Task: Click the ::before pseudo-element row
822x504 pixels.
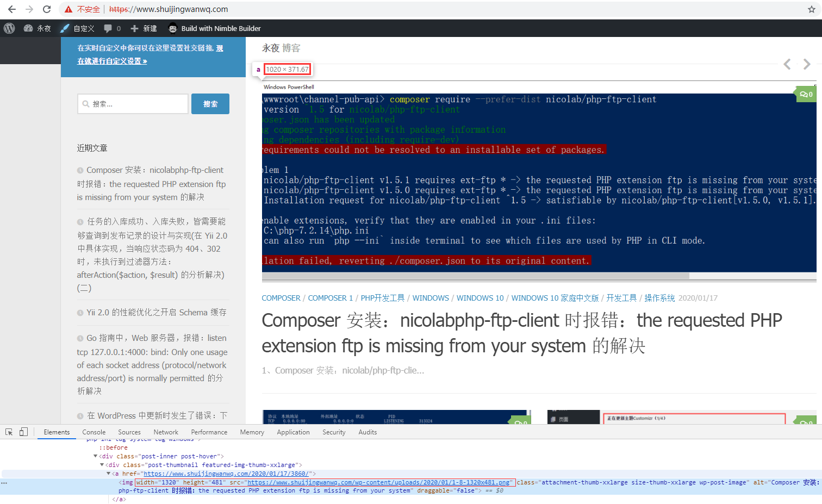Action: point(113,448)
